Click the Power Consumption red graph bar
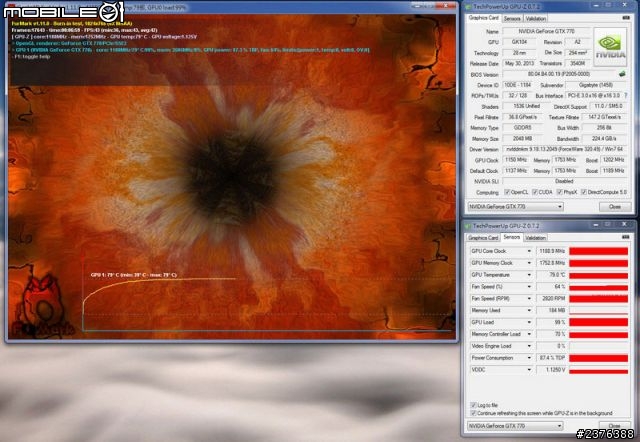The width and height of the screenshot is (640, 442). (598, 358)
